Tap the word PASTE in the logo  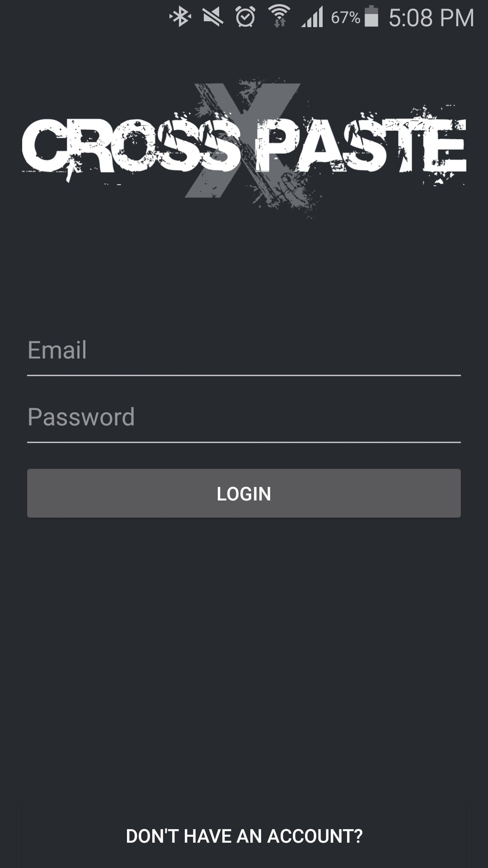click(361, 146)
